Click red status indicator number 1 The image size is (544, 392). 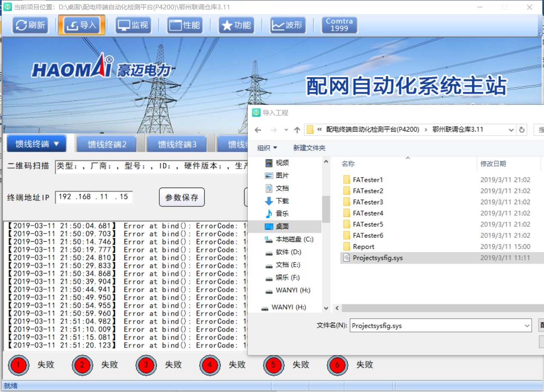(x=19, y=365)
